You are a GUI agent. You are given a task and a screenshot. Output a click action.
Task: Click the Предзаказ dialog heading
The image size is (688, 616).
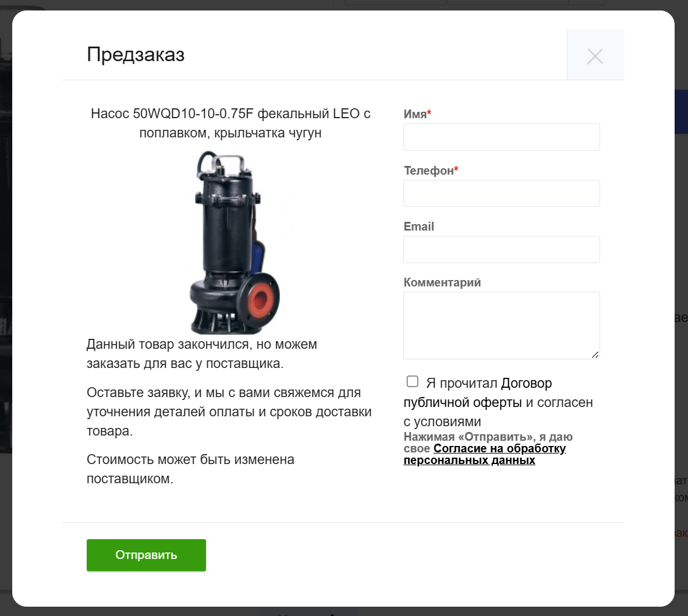click(x=136, y=55)
